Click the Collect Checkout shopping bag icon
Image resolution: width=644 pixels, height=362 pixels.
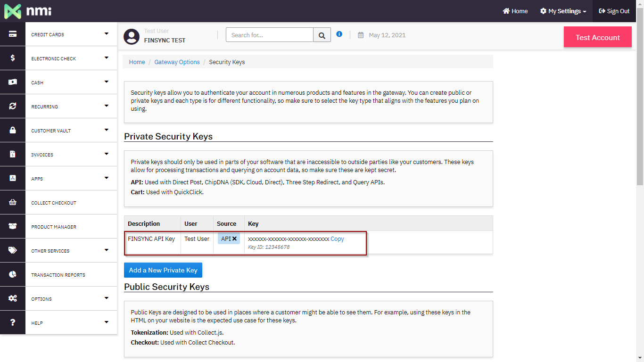pos(13,202)
